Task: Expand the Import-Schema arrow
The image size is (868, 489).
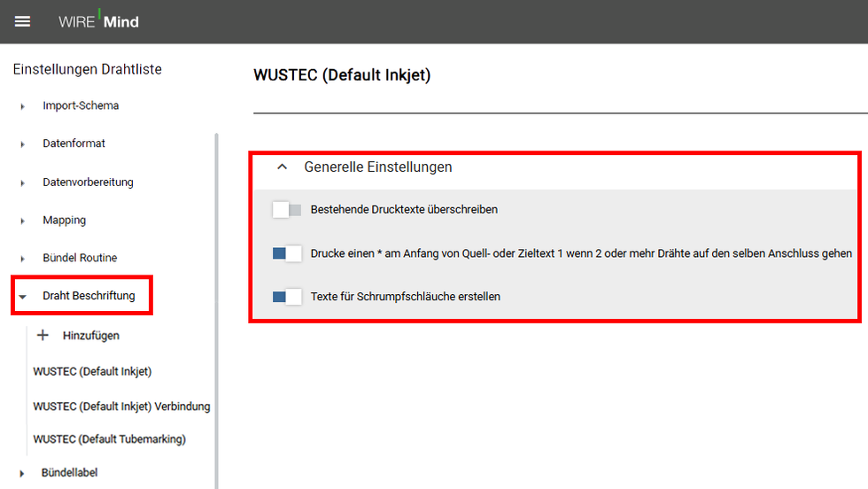Action: pyautogui.click(x=22, y=105)
